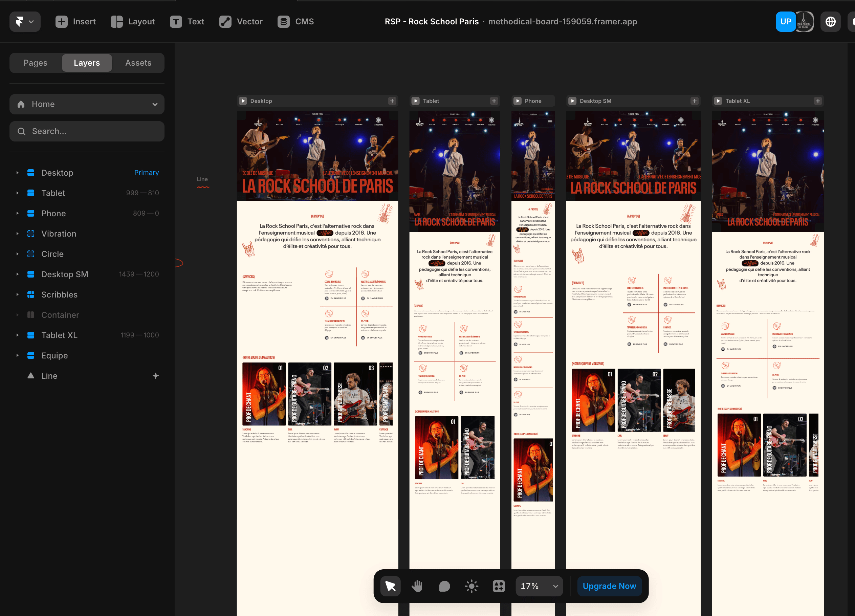Open the Framer logo main menu

(24, 21)
